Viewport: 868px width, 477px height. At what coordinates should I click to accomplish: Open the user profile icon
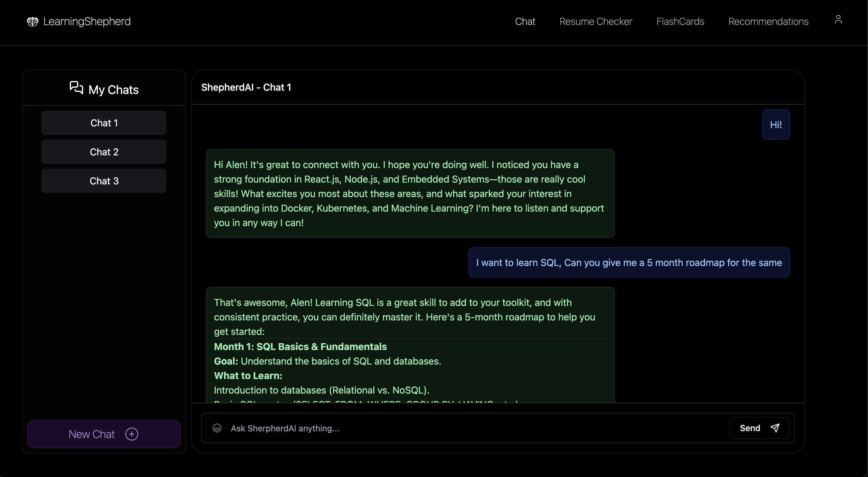(838, 20)
